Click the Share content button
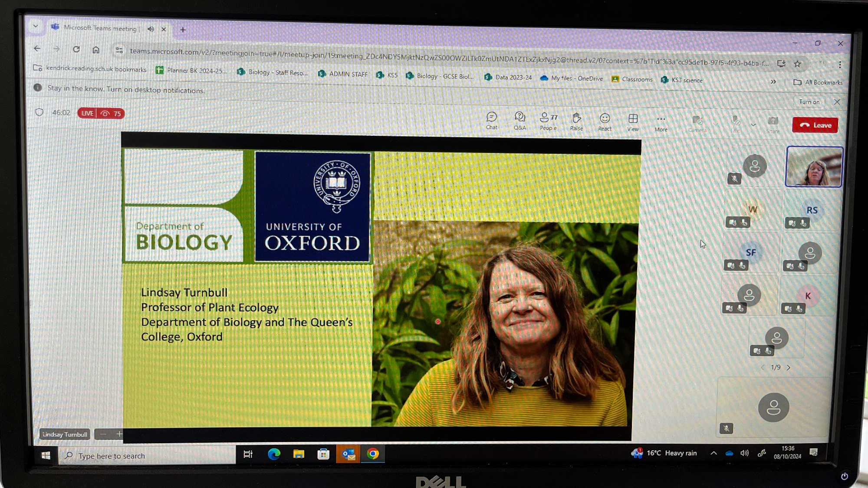Screen dimensions: 868x488 [x=773, y=125]
